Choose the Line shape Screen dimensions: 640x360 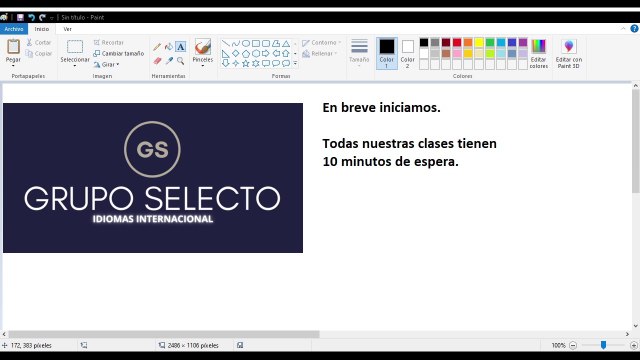coord(226,43)
